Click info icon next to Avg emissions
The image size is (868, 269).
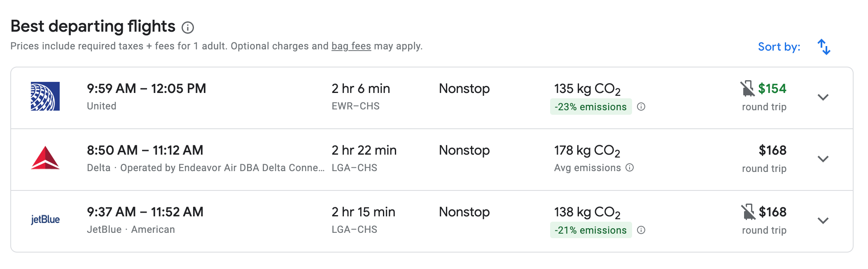(x=630, y=168)
